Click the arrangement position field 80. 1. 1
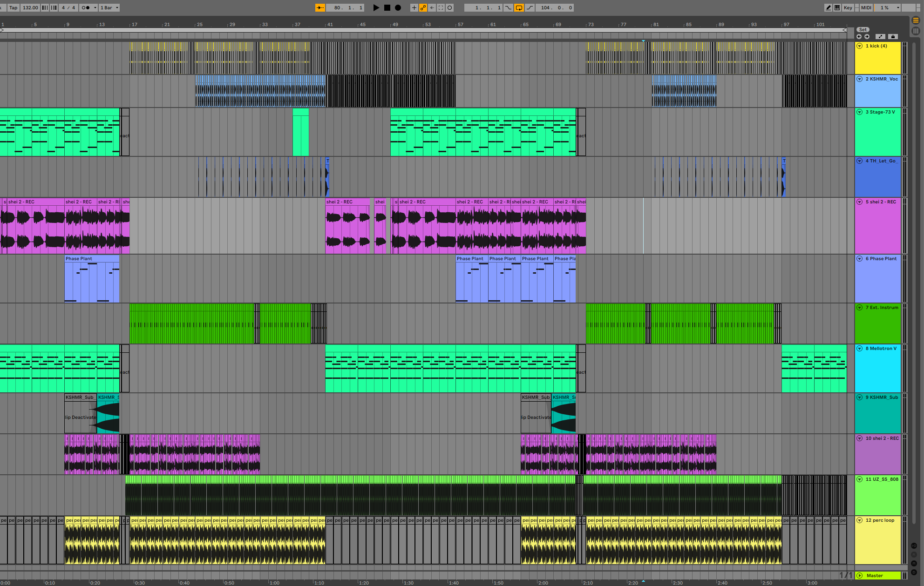The height and width of the screenshot is (586, 924). [x=345, y=8]
